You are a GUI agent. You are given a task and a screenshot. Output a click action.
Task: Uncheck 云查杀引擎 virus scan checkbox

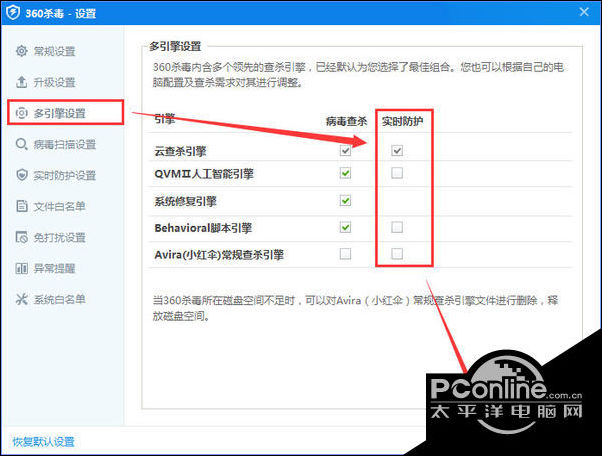point(345,150)
